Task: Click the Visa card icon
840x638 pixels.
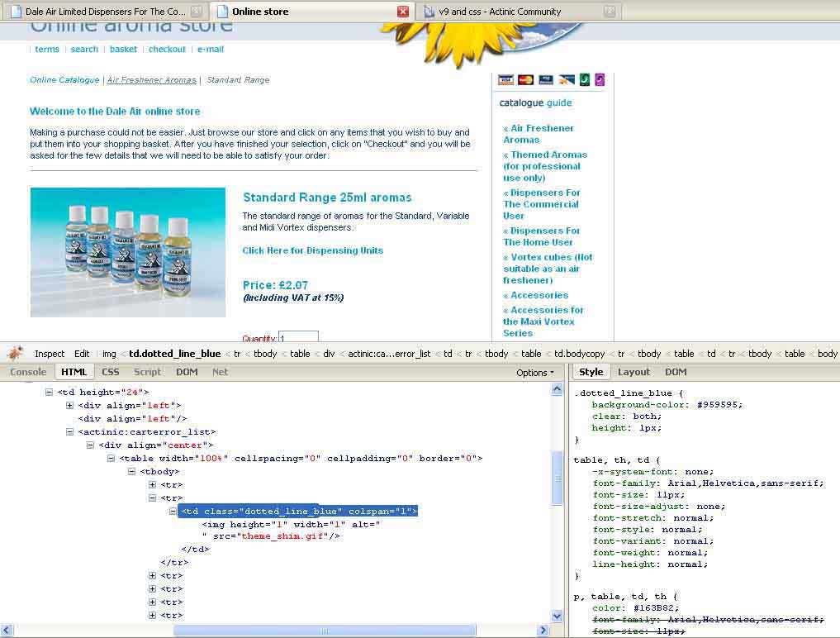Action: [505, 80]
